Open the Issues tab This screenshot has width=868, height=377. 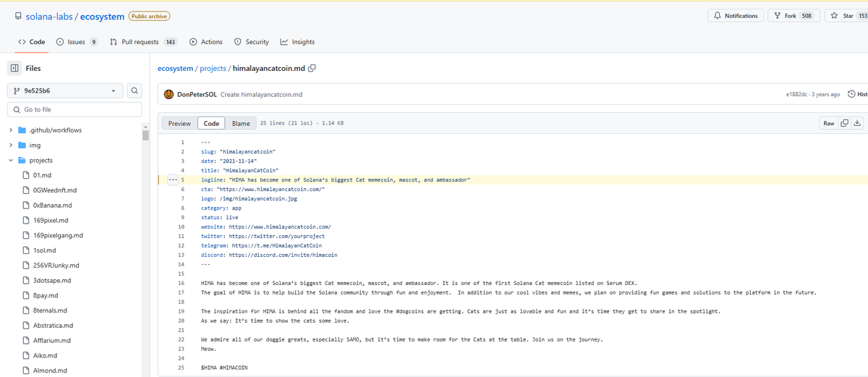(77, 42)
